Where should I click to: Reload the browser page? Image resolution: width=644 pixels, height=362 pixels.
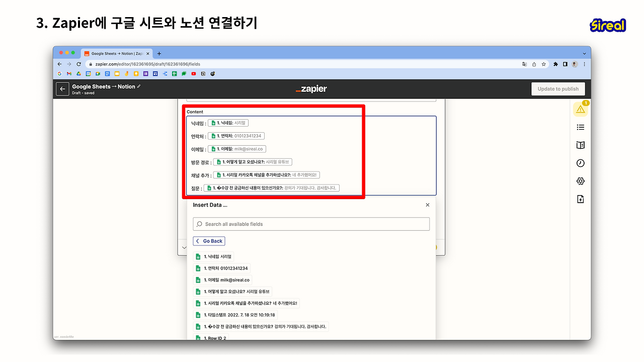click(x=78, y=64)
